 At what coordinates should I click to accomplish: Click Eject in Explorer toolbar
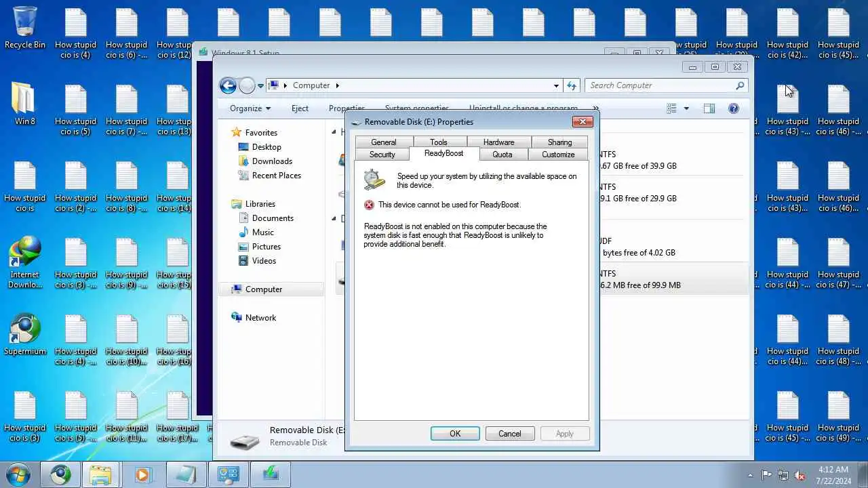point(300,108)
